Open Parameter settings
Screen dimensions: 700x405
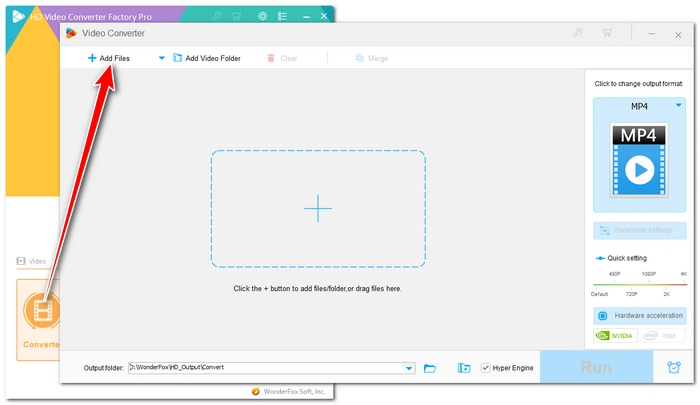point(639,230)
